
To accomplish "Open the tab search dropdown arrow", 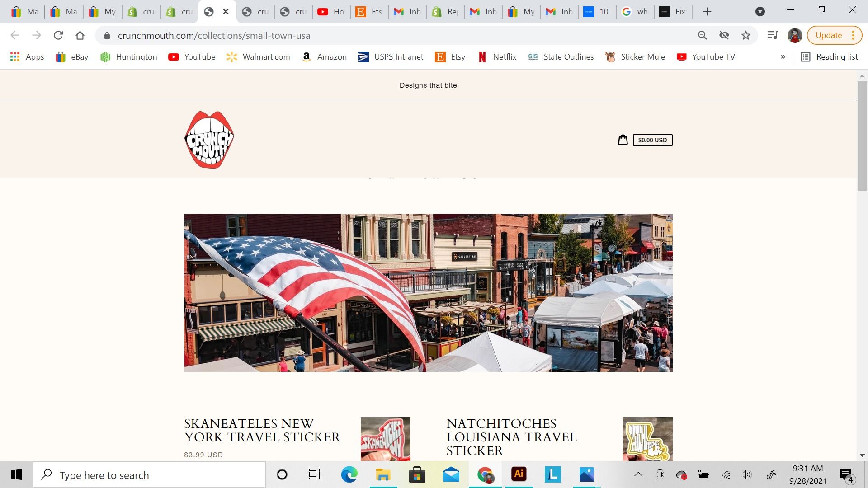I will (760, 12).
